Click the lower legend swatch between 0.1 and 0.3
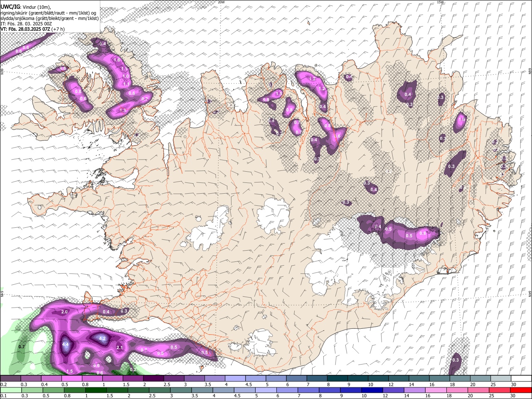This screenshot has width=532, height=399. 11,390
